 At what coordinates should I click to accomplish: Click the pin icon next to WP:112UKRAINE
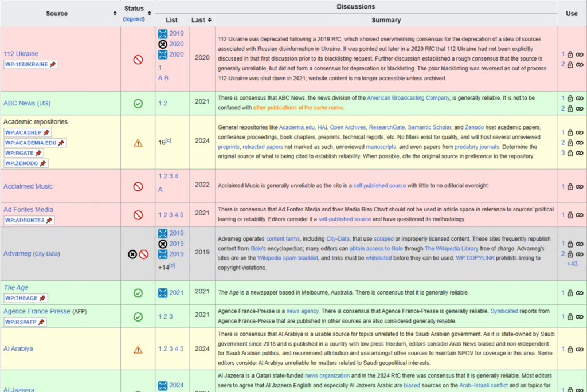point(53,65)
